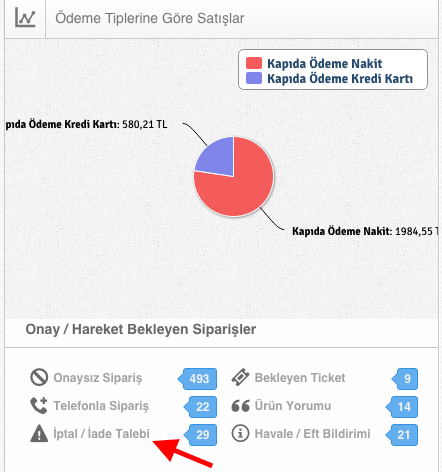Click the 29 cancel requests badge

pos(201,435)
